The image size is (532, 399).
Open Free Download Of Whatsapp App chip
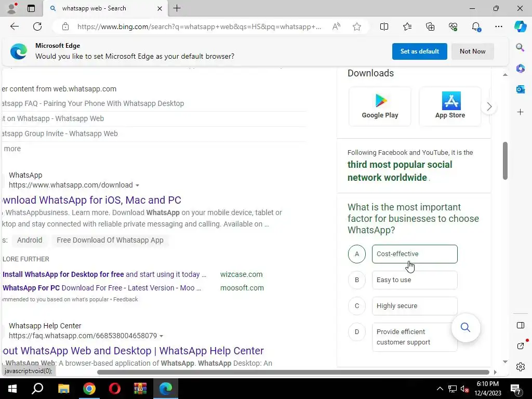110,240
